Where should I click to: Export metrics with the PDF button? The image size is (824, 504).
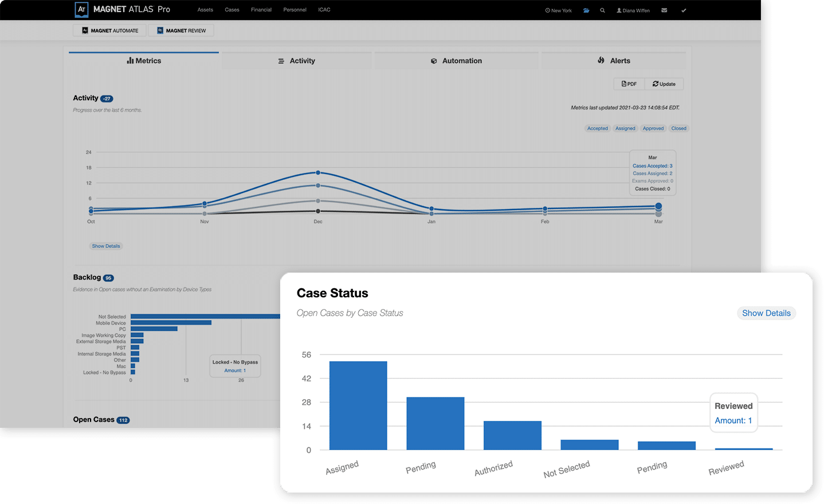coord(629,84)
